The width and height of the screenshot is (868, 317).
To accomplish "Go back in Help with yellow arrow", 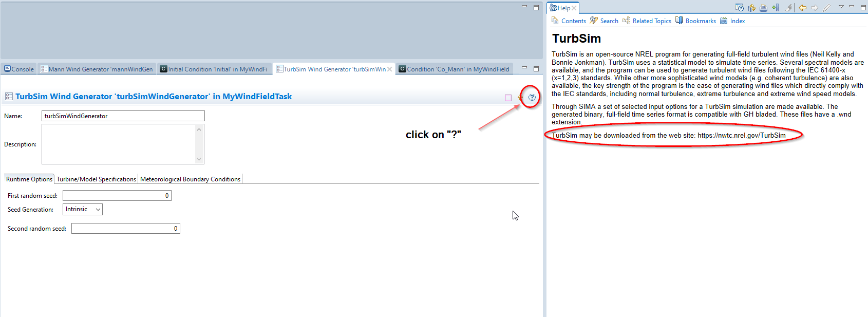I will pos(802,8).
